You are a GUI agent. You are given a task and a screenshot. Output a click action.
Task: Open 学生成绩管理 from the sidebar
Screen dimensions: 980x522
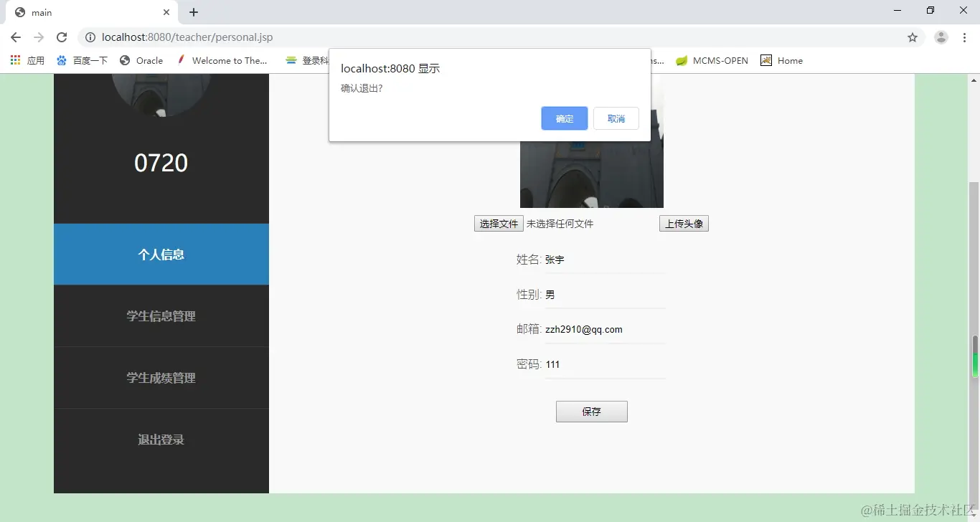pyautogui.click(x=161, y=378)
